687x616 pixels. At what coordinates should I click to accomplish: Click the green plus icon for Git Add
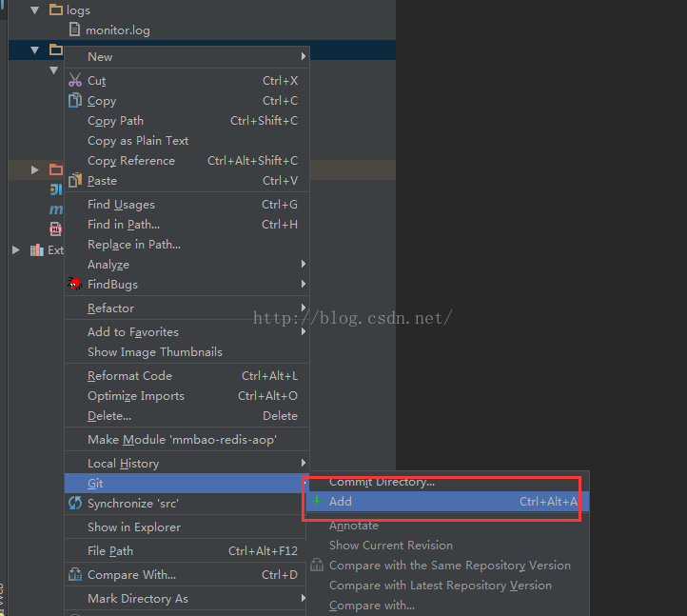317,502
